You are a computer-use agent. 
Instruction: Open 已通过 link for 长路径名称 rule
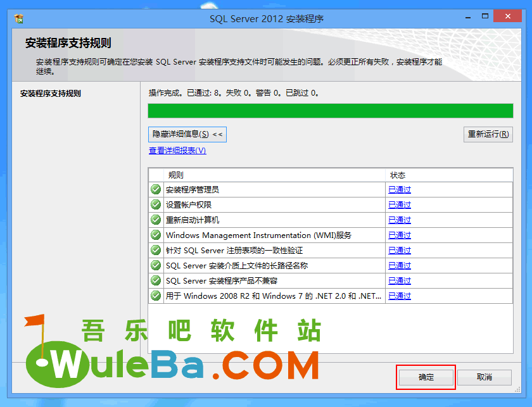tap(400, 266)
